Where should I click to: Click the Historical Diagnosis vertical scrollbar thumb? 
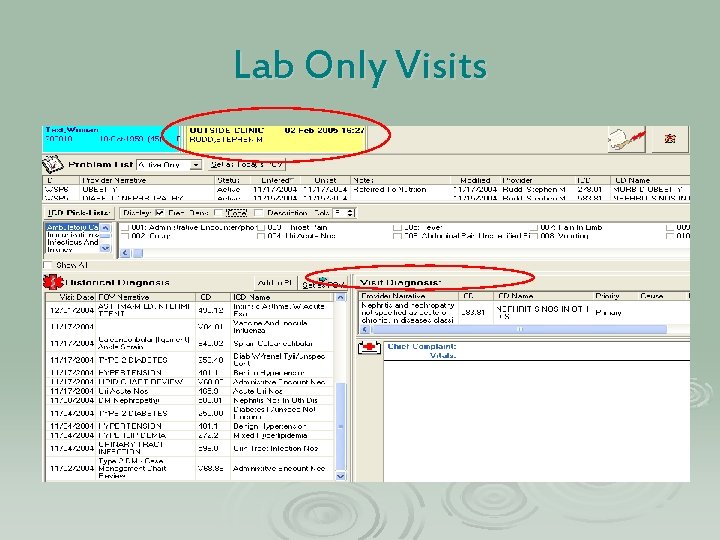tap(340, 426)
